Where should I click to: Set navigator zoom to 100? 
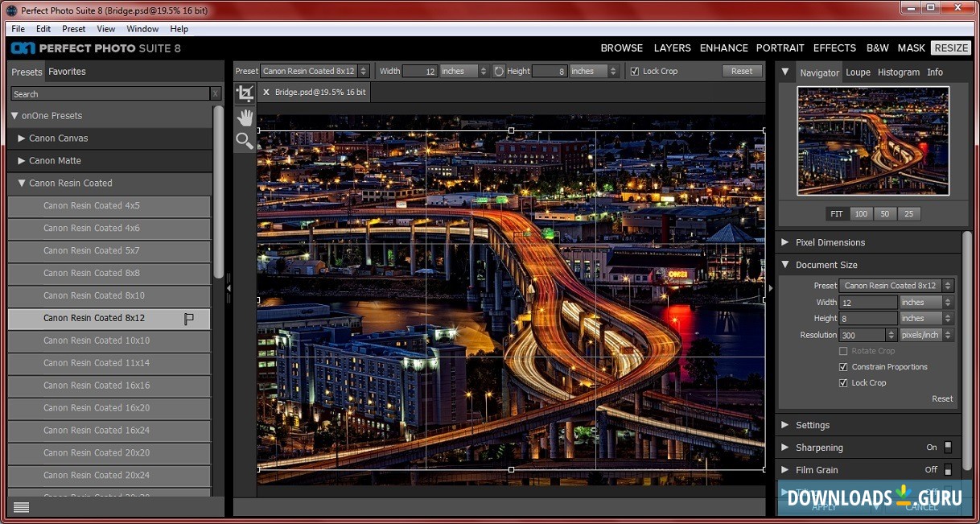click(x=861, y=214)
